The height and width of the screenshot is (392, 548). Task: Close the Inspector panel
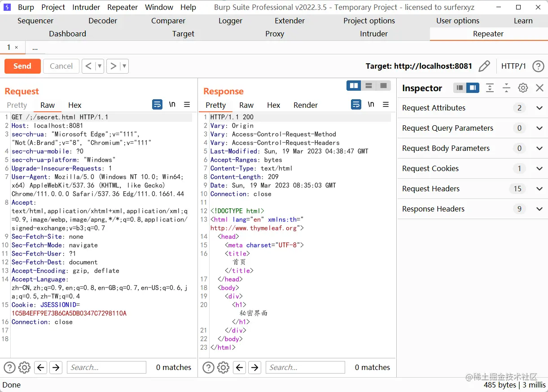point(540,88)
